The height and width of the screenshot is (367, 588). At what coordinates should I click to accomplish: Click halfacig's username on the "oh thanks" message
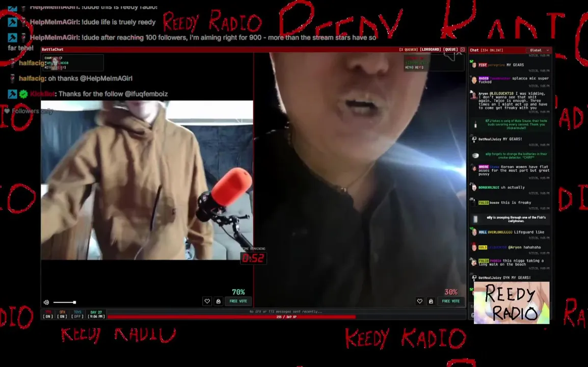click(x=32, y=78)
